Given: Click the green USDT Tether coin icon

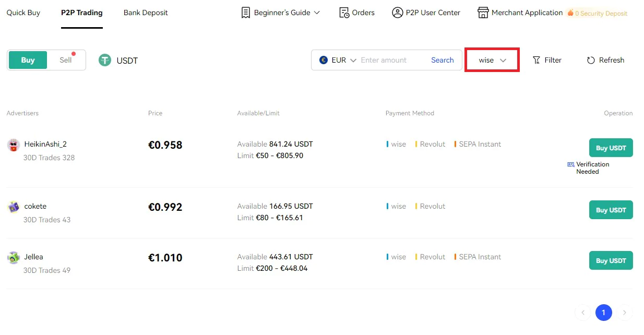Looking at the screenshot, I should pos(105,61).
